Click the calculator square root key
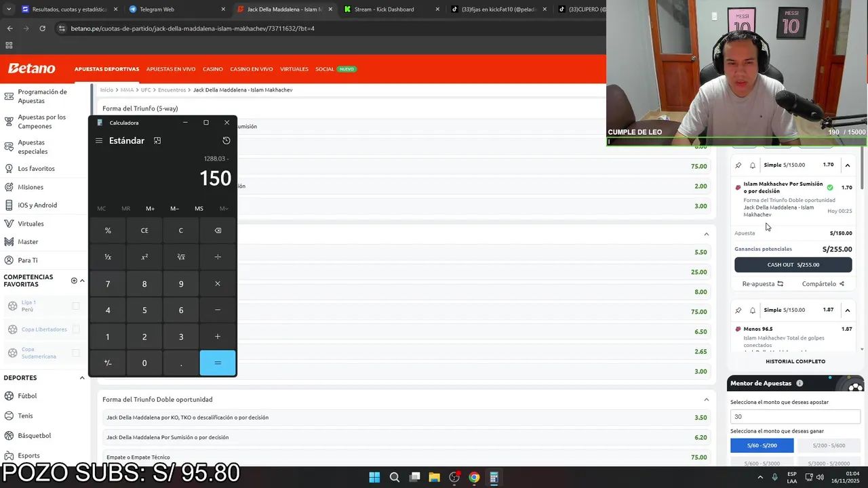This screenshot has width=868, height=488. [181, 257]
